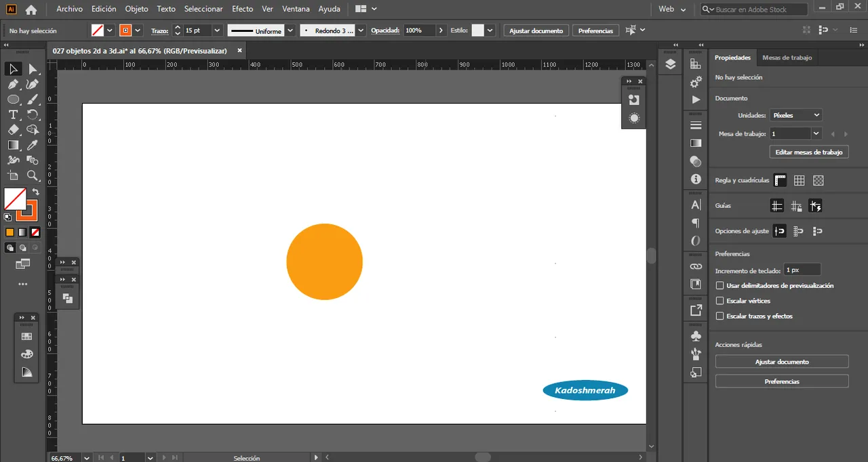
Task: Open the stroke weight 15 pt dropdown
Action: 217,30
